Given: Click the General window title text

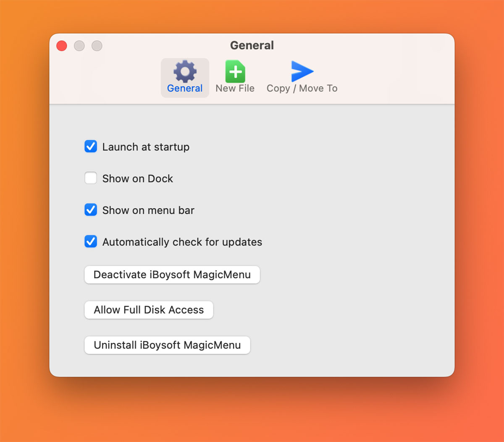Looking at the screenshot, I should (x=252, y=45).
